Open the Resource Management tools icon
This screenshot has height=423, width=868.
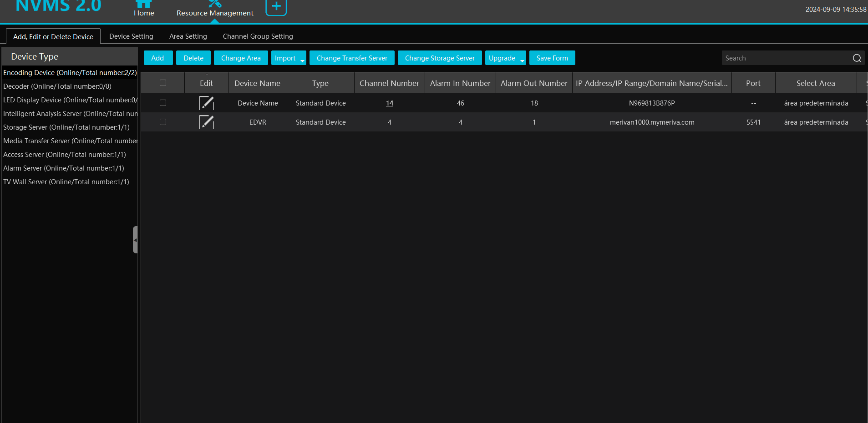coord(214,5)
